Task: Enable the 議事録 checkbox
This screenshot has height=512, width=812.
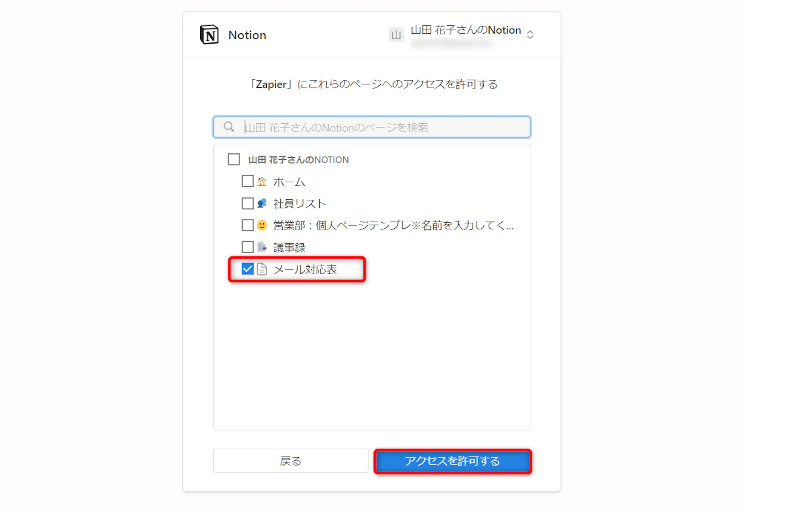Action: (247, 247)
